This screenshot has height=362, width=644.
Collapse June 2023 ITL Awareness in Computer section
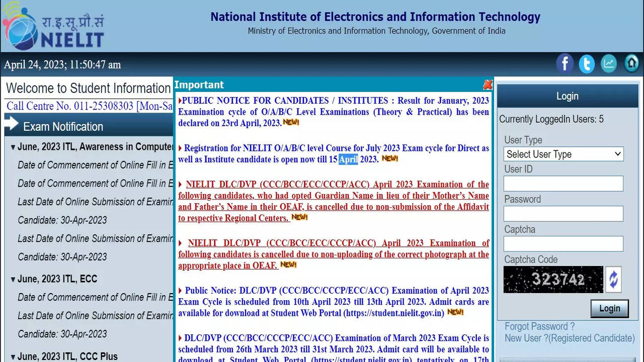click(13, 147)
